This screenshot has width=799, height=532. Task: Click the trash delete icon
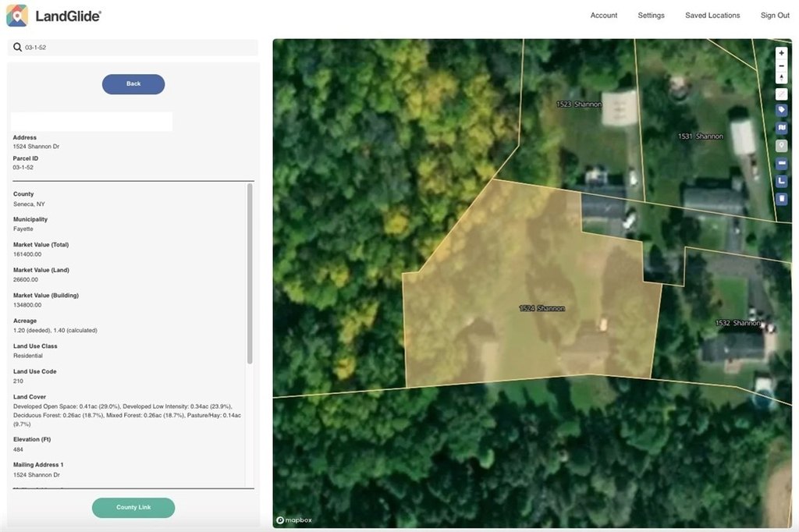781,199
